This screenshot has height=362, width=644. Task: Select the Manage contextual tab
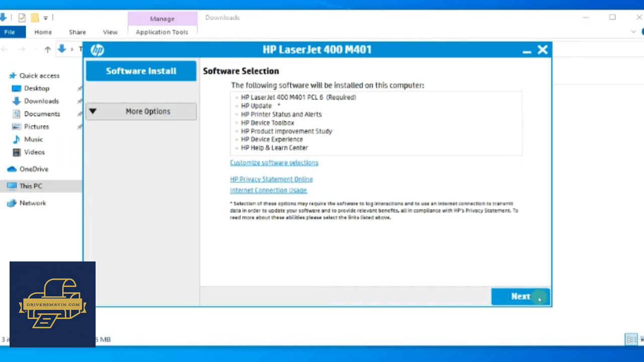coord(162,19)
